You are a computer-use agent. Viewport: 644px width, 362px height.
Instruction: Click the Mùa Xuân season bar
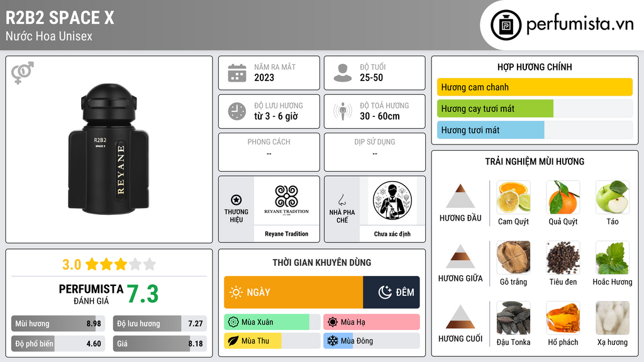coord(272,322)
